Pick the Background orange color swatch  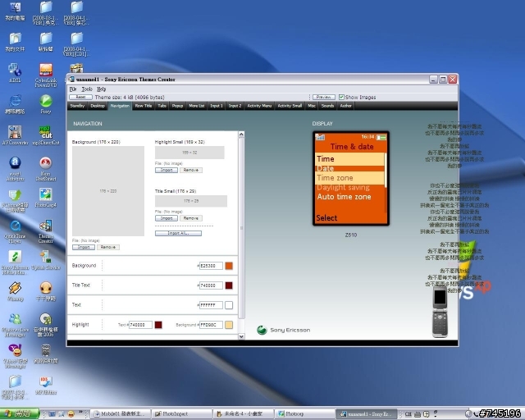229,266
